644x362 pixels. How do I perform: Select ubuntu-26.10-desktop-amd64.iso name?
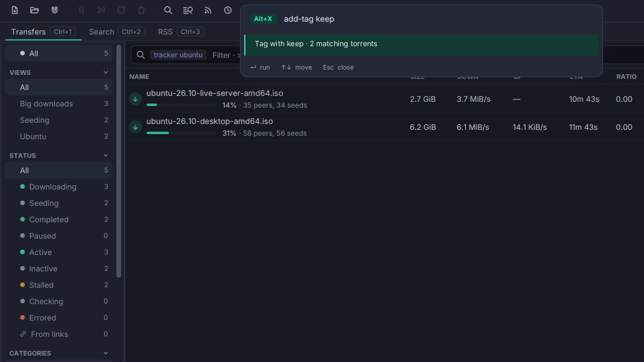pyautogui.click(x=210, y=122)
